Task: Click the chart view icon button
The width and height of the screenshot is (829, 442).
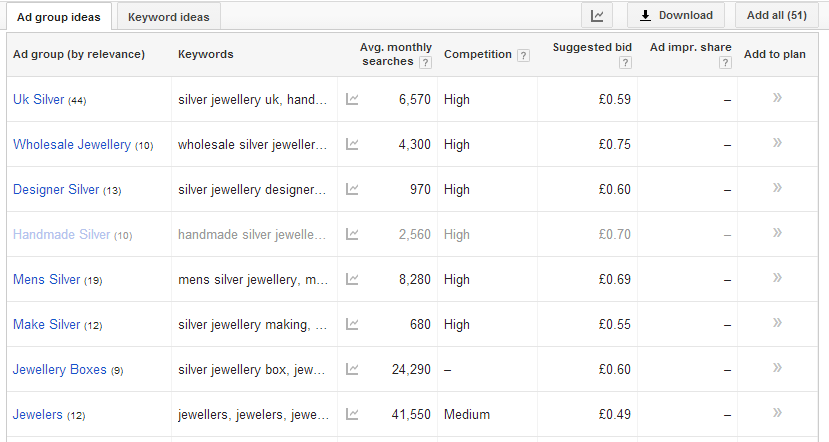Action: pyautogui.click(x=597, y=15)
